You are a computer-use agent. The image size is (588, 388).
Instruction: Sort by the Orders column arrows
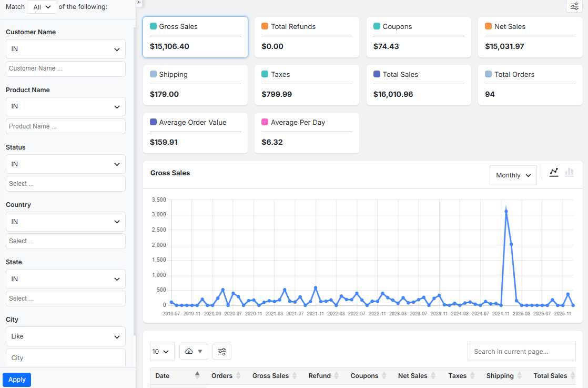click(x=238, y=375)
